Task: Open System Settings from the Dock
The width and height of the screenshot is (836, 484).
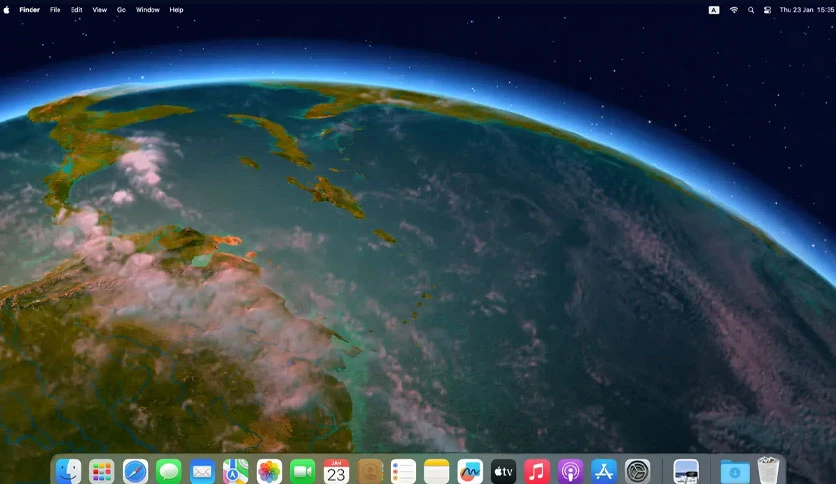Action: 638,472
